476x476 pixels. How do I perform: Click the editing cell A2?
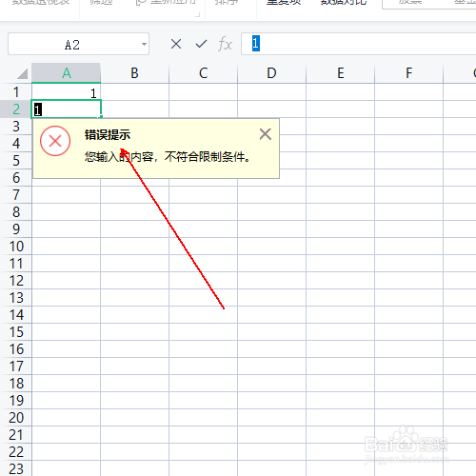pos(67,109)
